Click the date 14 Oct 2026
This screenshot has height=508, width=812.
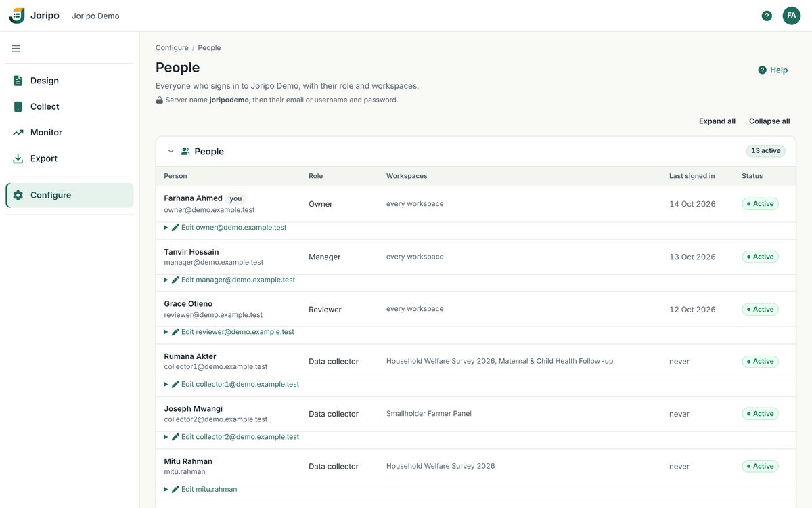click(692, 204)
